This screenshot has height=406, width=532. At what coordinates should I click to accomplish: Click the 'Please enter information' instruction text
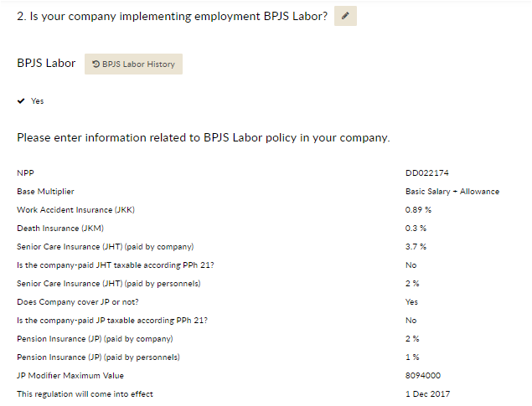[204, 137]
